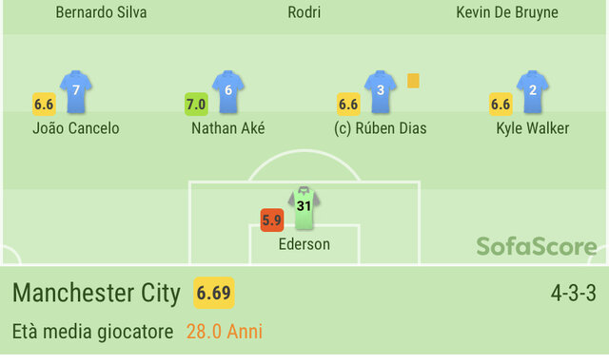The height and width of the screenshot is (364, 609).
Task: Open Kevin De Bruyne's player name
Action: tap(507, 12)
